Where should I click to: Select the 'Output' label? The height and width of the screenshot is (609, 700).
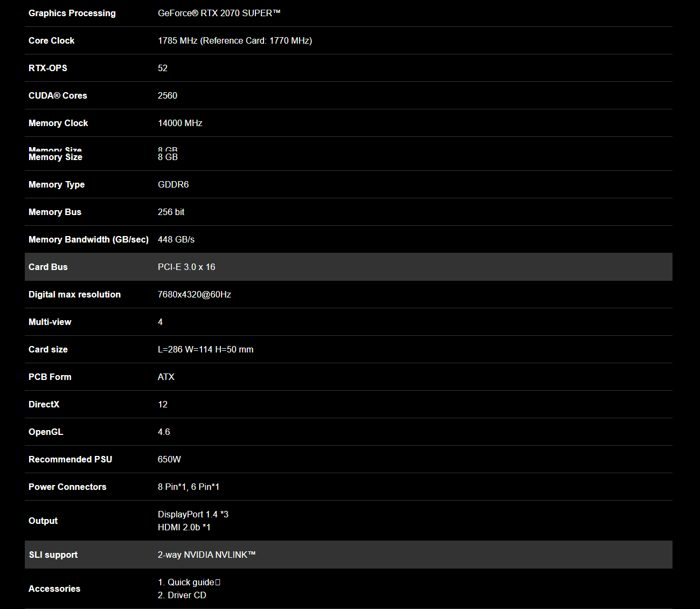pos(43,521)
